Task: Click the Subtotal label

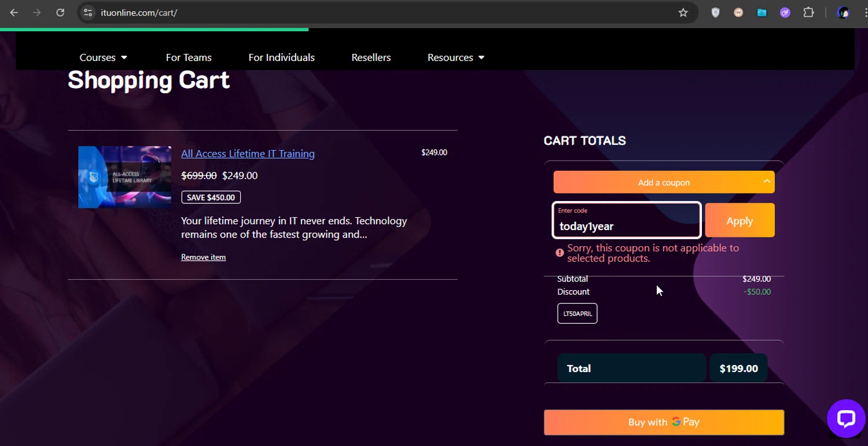Action: [x=572, y=279]
